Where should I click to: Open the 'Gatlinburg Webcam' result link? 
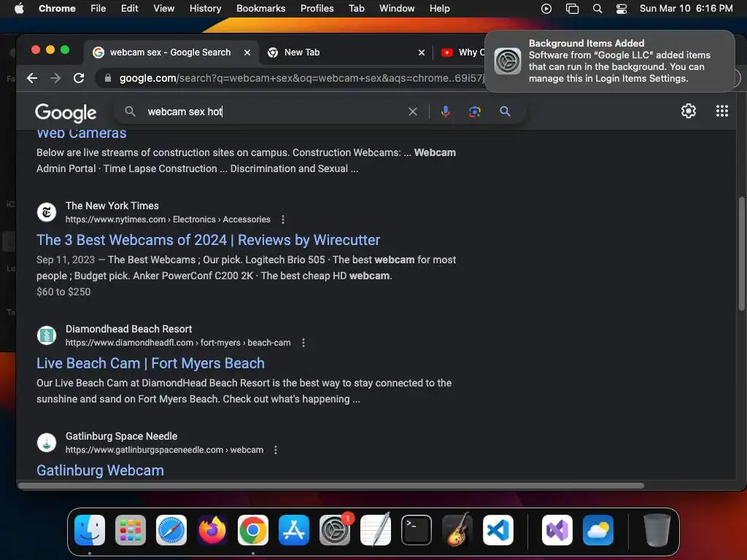click(x=100, y=470)
